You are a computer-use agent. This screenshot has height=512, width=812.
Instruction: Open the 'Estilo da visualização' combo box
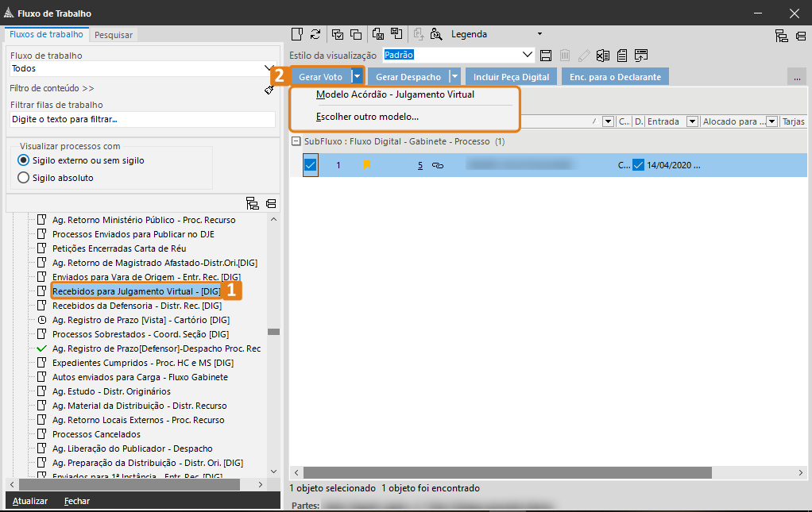[x=528, y=55]
